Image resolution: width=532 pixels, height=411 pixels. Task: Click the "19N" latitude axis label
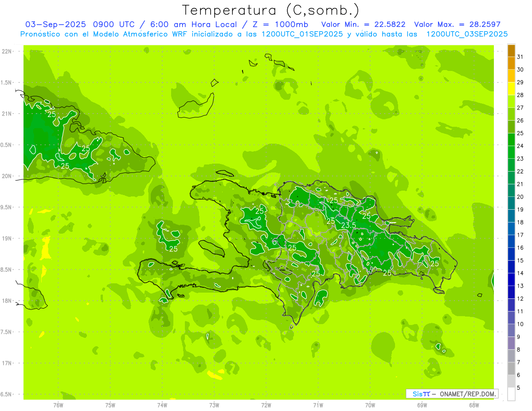point(7,239)
